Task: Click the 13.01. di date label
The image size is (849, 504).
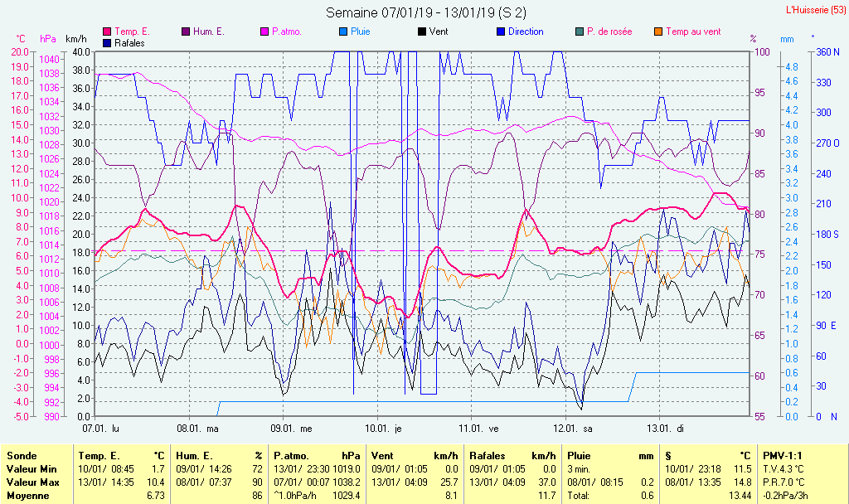Action: coord(666,429)
